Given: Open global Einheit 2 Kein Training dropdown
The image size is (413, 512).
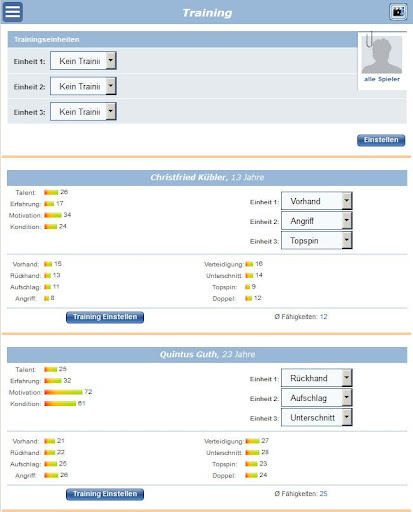Looking at the screenshot, I should click(83, 86).
